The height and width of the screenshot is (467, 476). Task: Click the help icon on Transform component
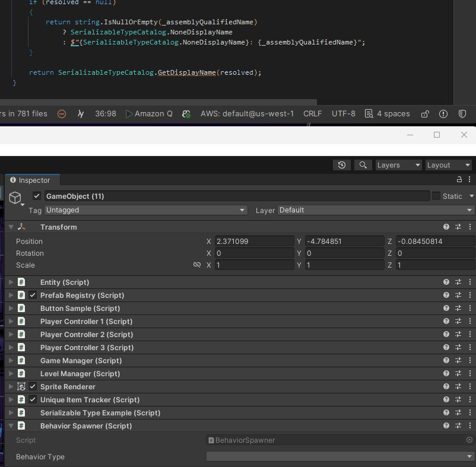click(446, 226)
